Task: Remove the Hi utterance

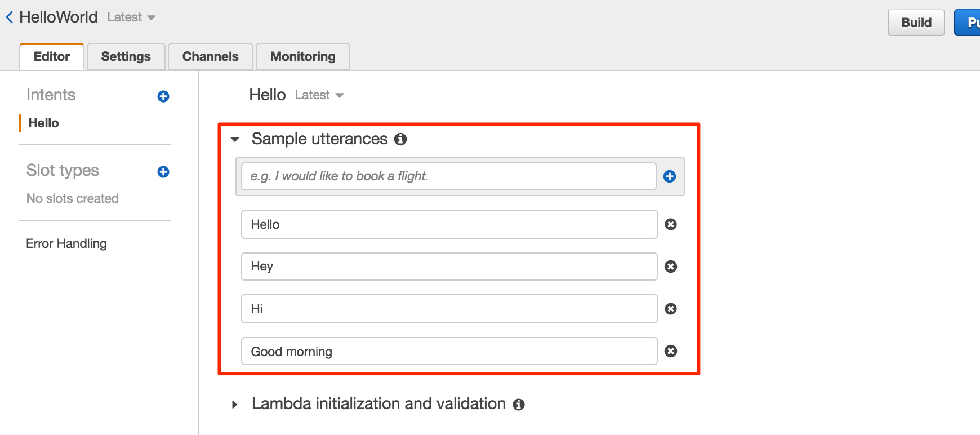Action: [x=671, y=309]
